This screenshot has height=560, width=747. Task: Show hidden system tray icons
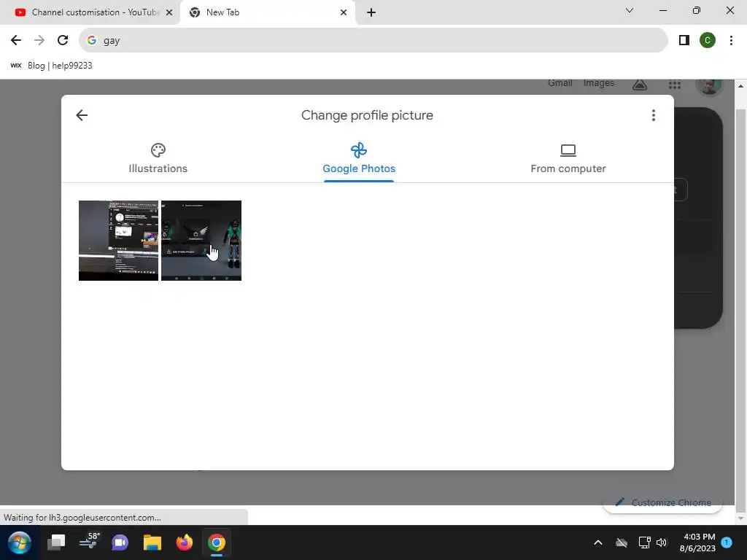pos(598,542)
